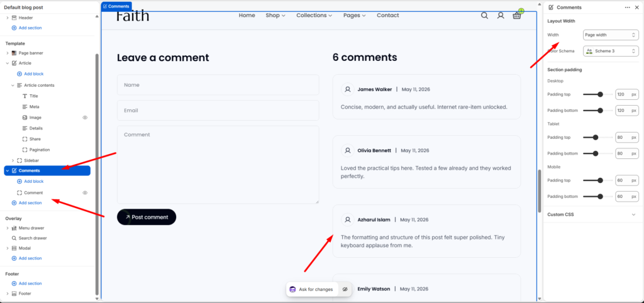This screenshot has height=303, width=644.
Task: Click Add section in the Overlay group
Action: (x=26, y=258)
